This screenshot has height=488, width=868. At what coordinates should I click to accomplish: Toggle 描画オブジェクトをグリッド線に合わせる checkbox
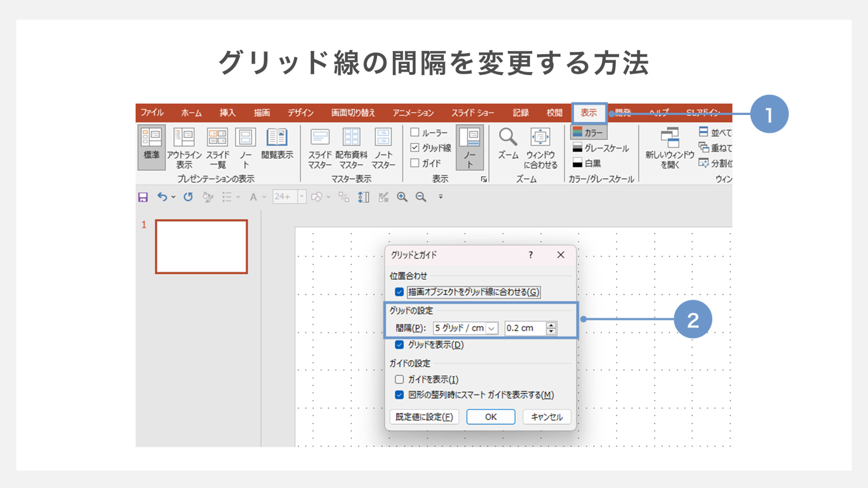tap(399, 292)
